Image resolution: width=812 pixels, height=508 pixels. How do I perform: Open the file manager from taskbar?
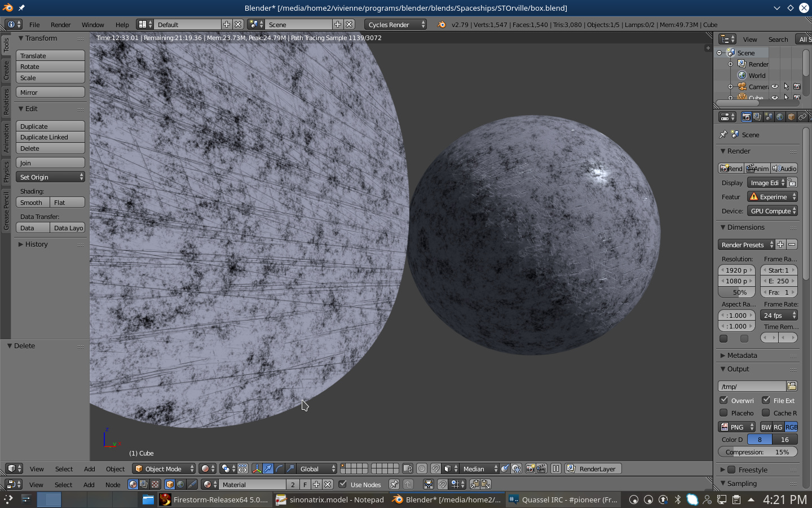tap(148, 500)
